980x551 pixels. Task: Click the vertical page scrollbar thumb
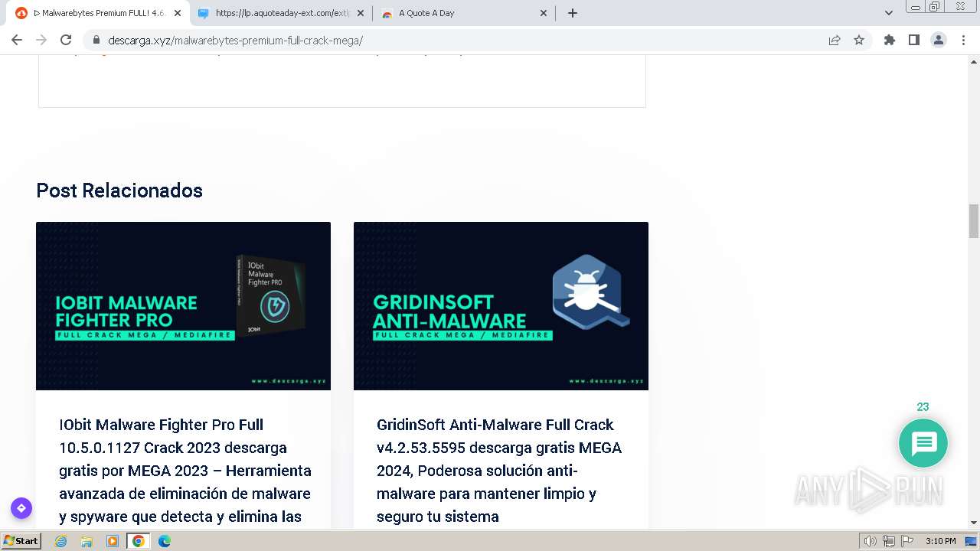974,221
